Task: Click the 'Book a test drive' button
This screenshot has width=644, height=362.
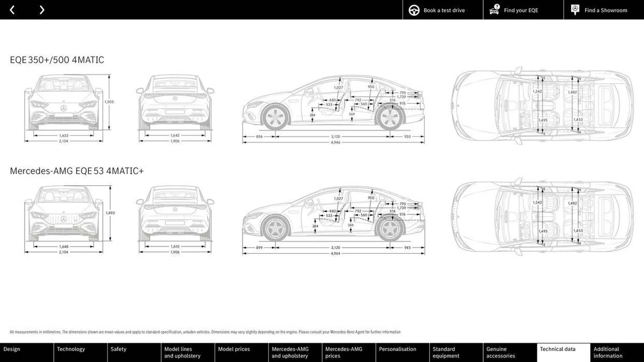Action: (x=437, y=10)
